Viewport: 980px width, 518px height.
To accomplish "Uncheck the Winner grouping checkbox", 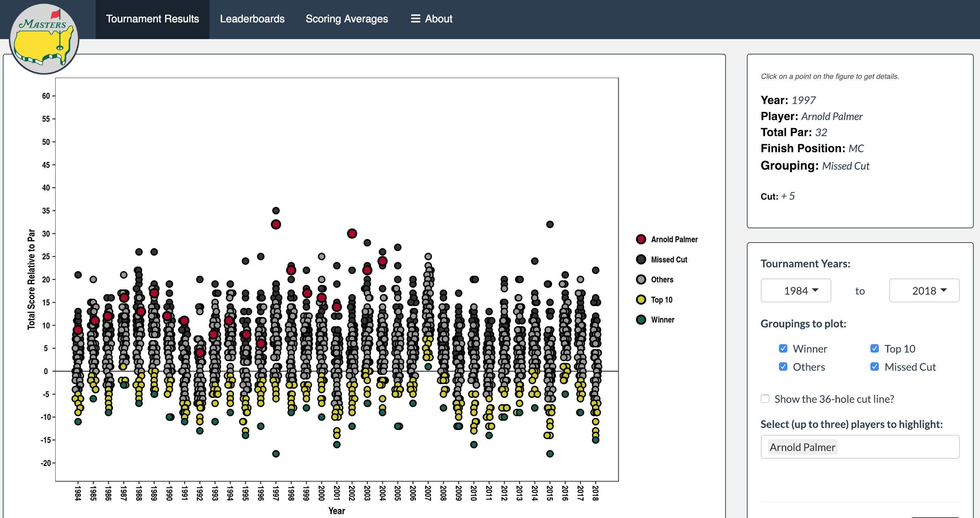I will click(x=782, y=348).
